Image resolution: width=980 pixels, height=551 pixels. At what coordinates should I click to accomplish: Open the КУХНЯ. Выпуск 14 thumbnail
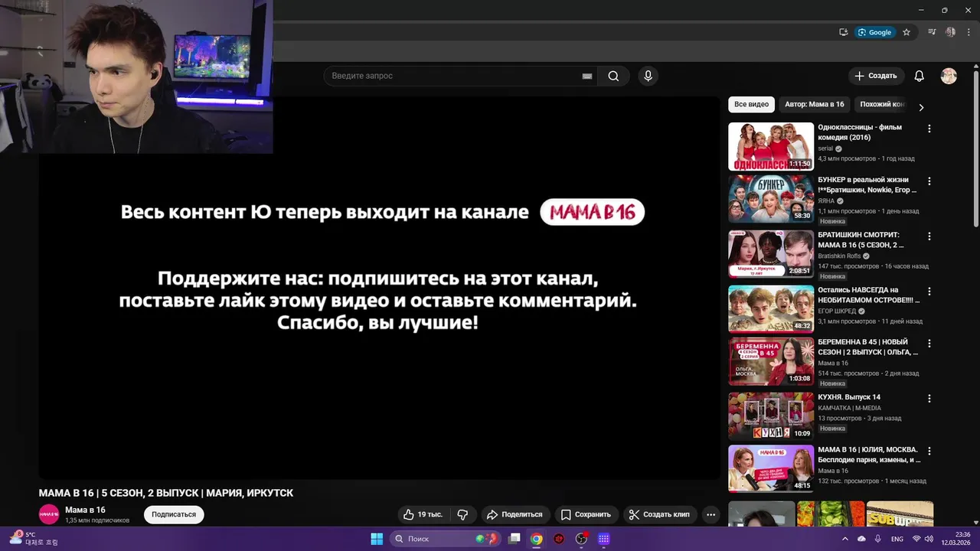(x=771, y=416)
